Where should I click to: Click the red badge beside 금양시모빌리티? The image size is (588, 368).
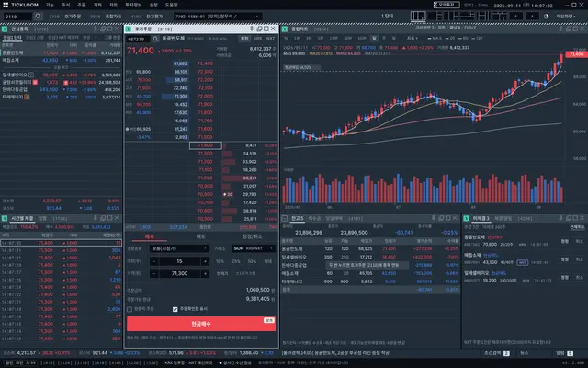35,82
